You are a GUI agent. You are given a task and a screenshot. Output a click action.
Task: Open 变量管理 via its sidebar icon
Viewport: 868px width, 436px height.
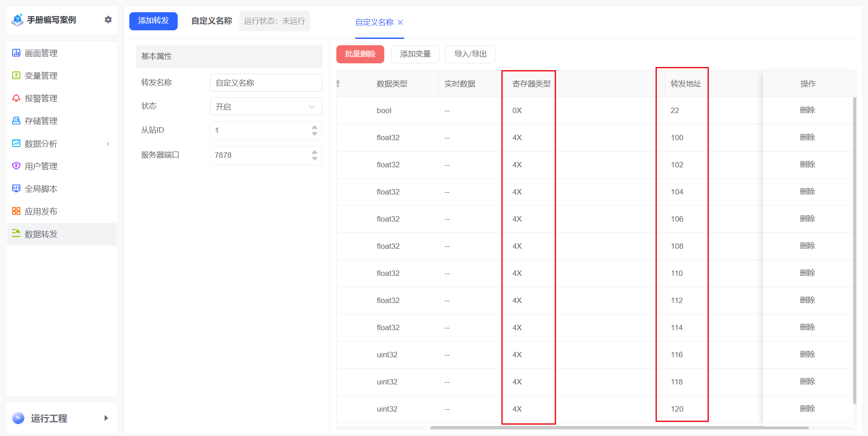point(16,76)
